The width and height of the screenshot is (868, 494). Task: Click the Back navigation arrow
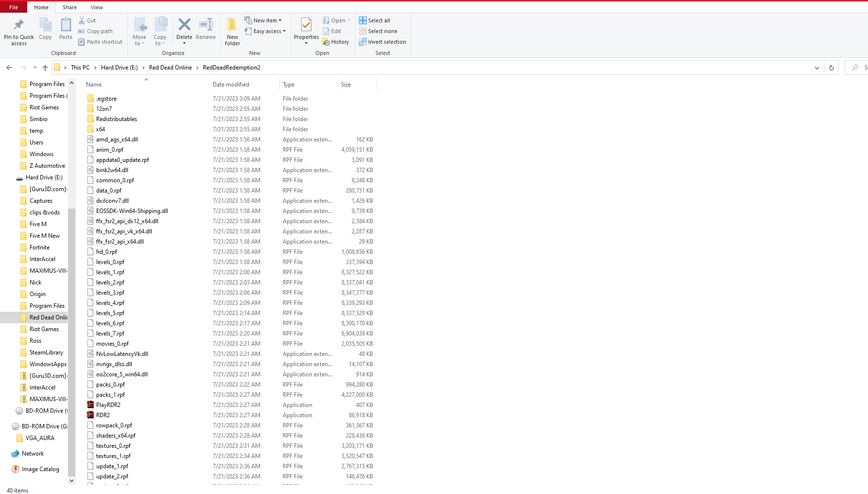click(x=9, y=68)
